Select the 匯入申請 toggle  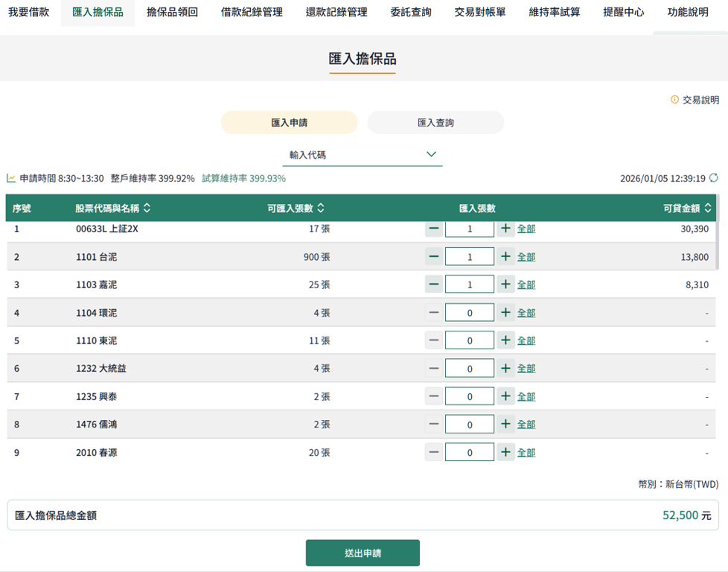289,123
